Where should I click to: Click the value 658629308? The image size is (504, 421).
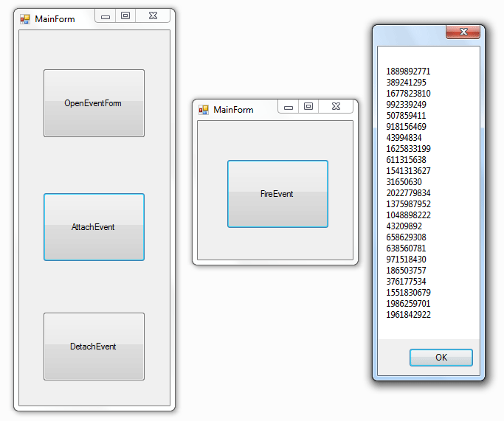click(407, 237)
